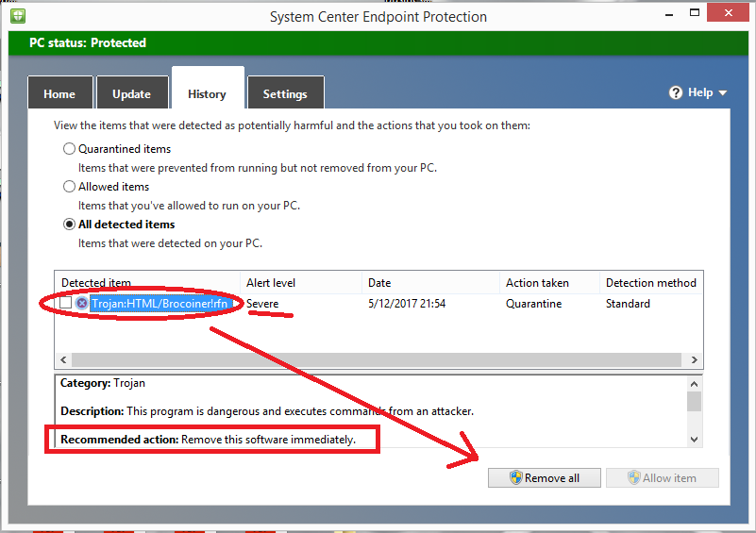
Task: Click the Category: Trojan text
Action: [103, 383]
